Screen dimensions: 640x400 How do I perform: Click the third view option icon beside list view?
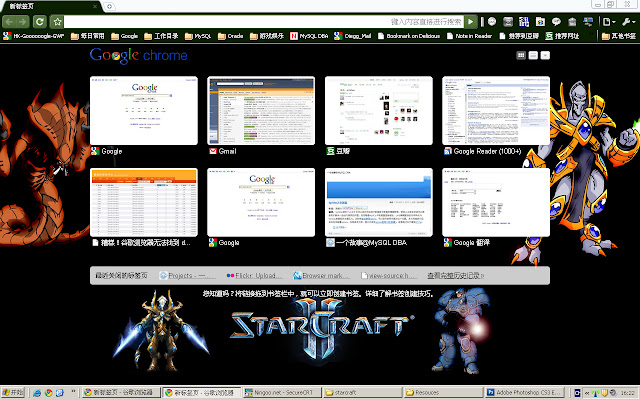(545, 55)
